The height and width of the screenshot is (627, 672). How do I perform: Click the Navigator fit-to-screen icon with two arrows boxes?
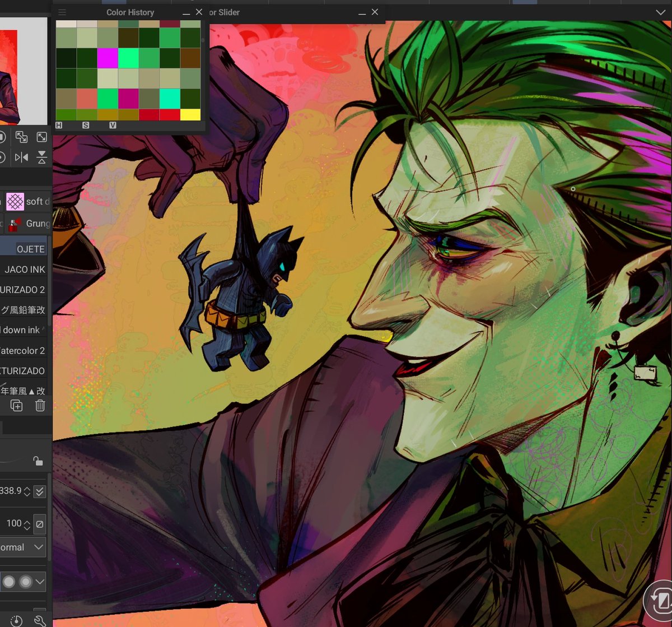[21, 137]
